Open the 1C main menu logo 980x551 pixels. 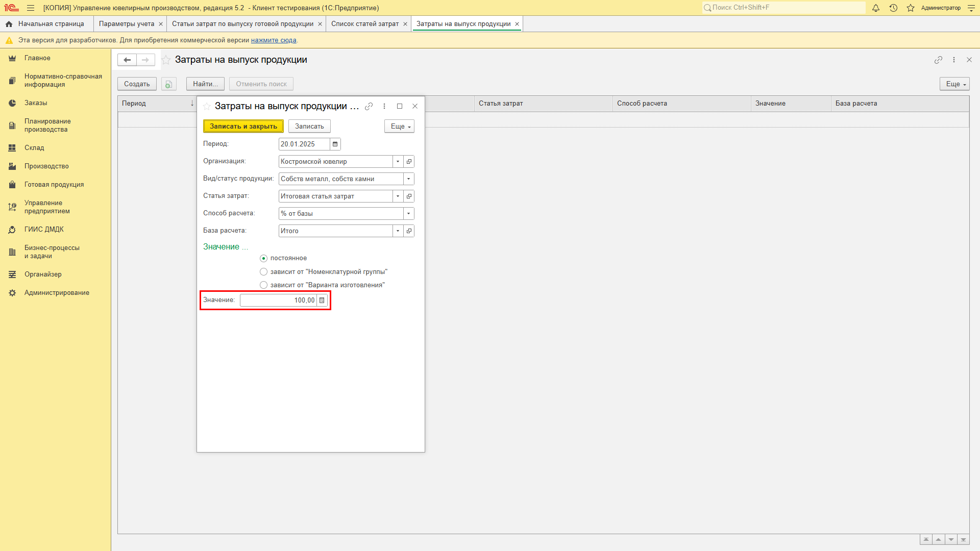[x=11, y=8]
